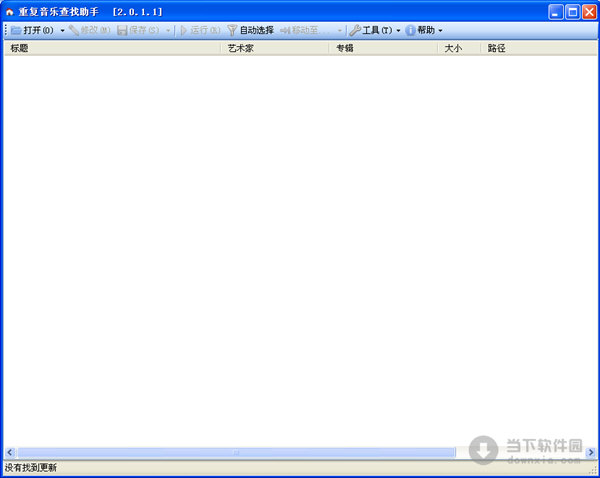Maximize the 重复音乐查找助手 window
600x478 pixels.
tap(573, 12)
